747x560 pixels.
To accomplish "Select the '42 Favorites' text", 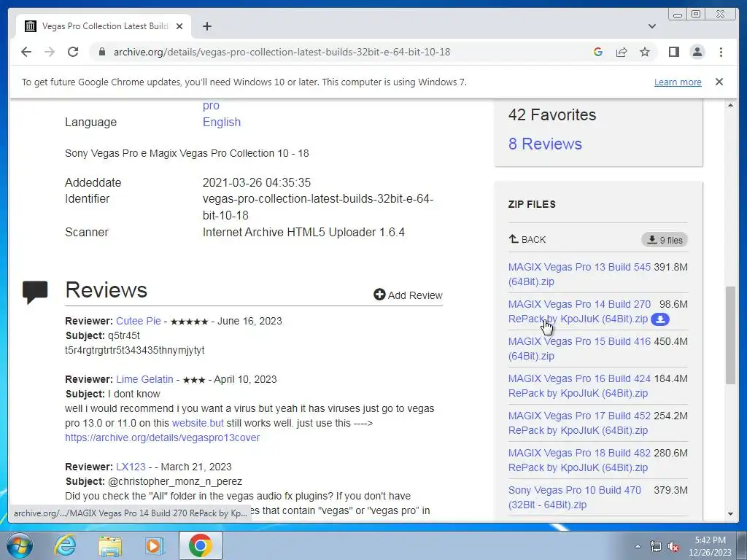I will coord(552,114).
